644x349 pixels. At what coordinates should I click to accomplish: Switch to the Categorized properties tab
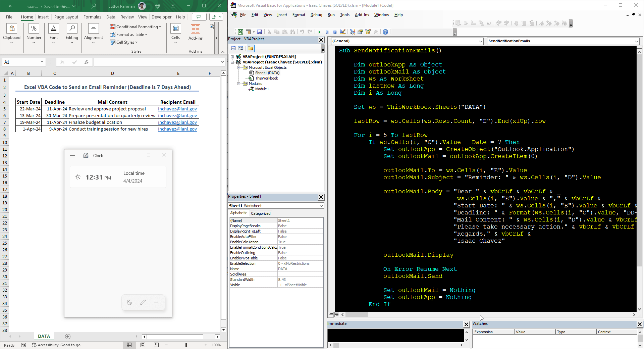tap(261, 213)
